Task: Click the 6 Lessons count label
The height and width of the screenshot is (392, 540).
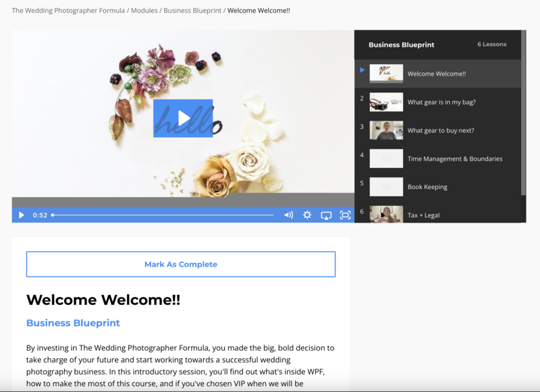Action: tap(492, 44)
